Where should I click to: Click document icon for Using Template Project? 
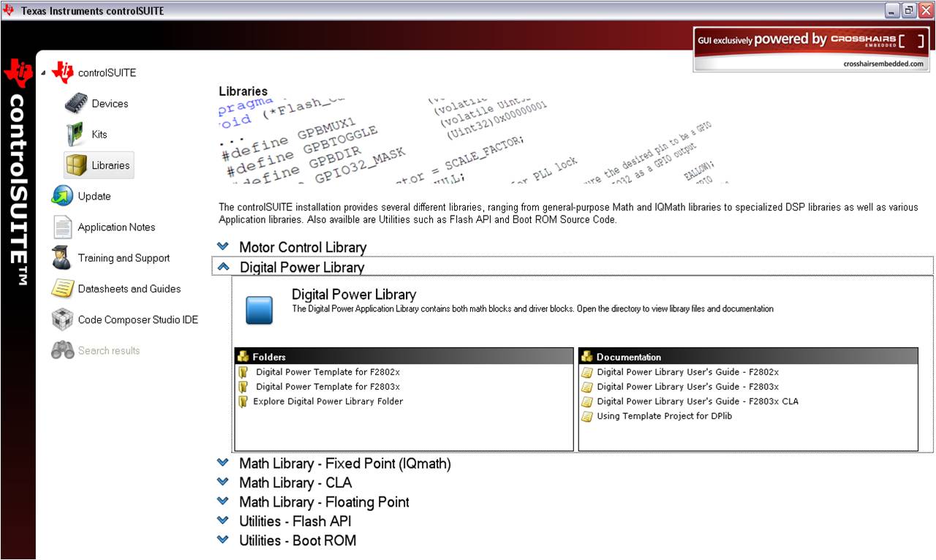(587, 416)
